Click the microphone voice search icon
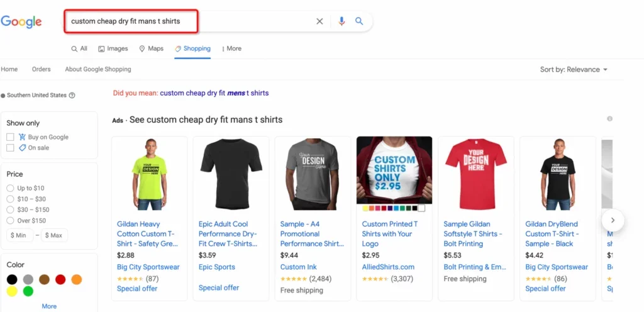644x312 pixels. [341, 21]
